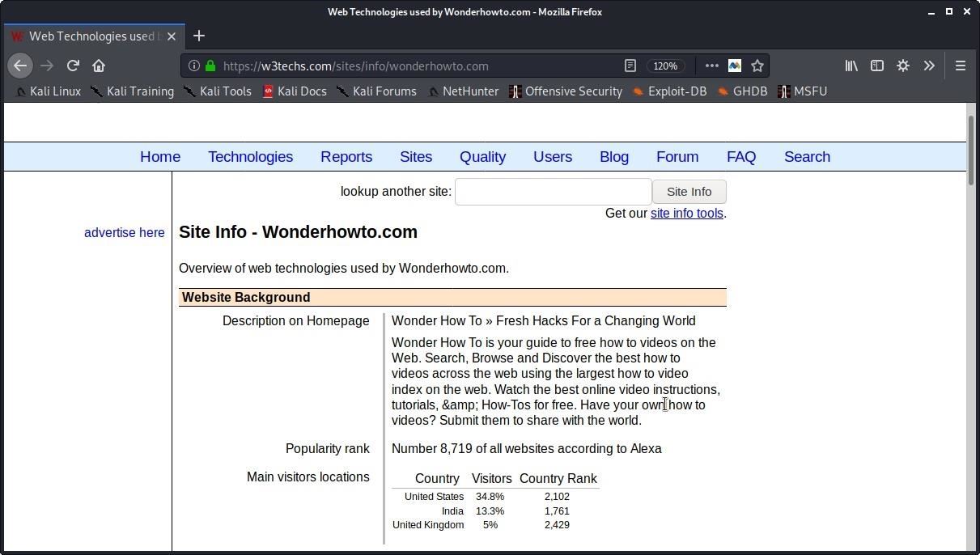This screenshot has height=555, width=980.
Task: Open the Library history and bookmarks icon
Action: point(851,66)
